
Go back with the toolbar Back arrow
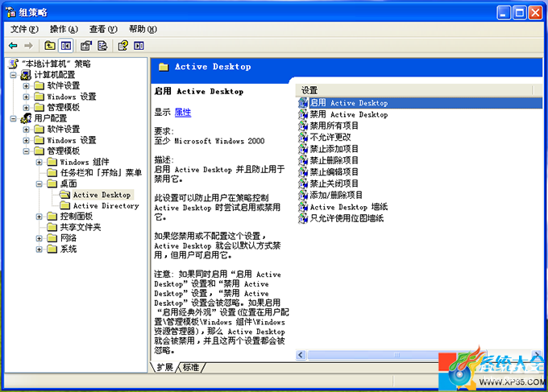pos(13,45)
